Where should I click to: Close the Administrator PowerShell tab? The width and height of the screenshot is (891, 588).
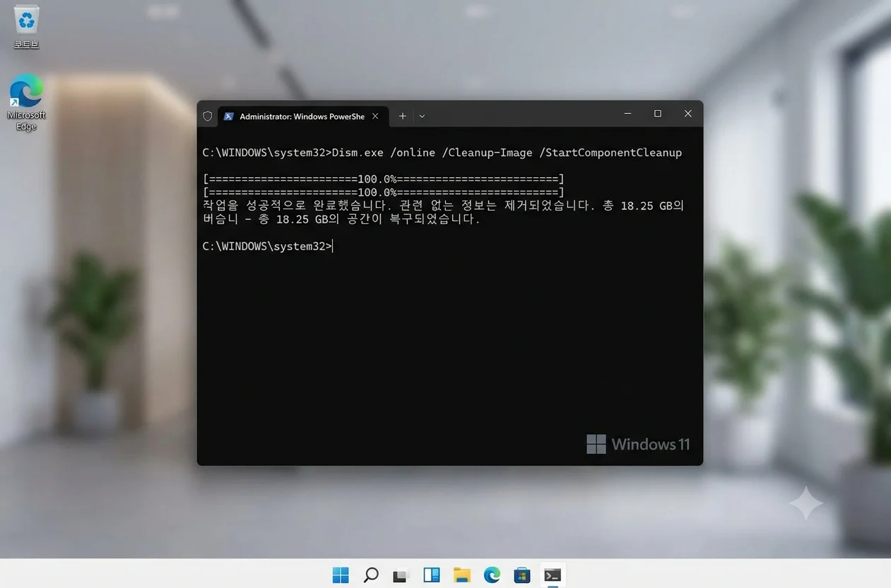(375, 116)
